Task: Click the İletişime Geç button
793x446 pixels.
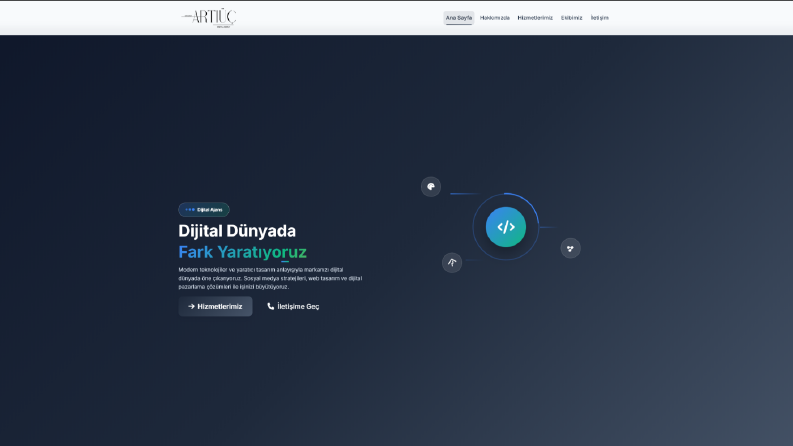Action: (x=293, y=306)
